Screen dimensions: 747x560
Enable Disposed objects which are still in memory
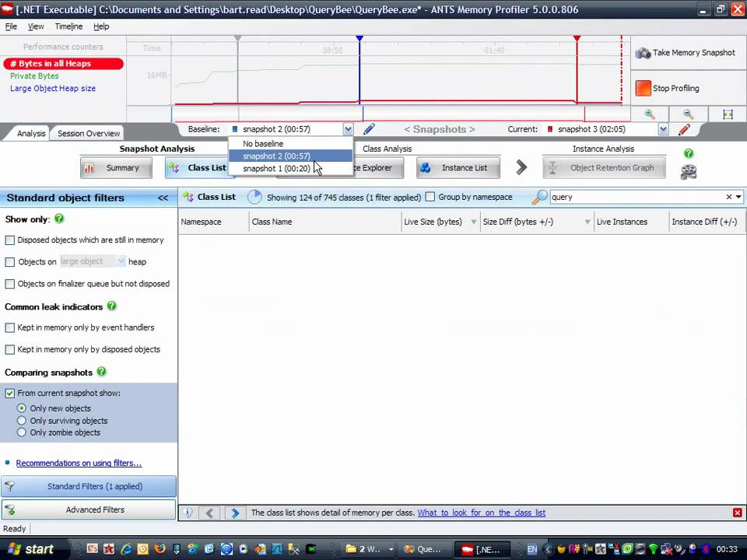pos(9,240)
